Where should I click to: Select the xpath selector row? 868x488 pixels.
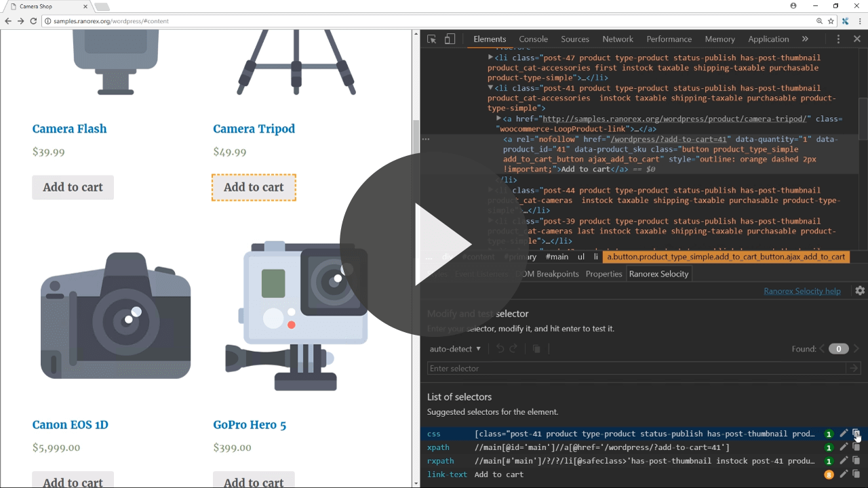[644, 447]
